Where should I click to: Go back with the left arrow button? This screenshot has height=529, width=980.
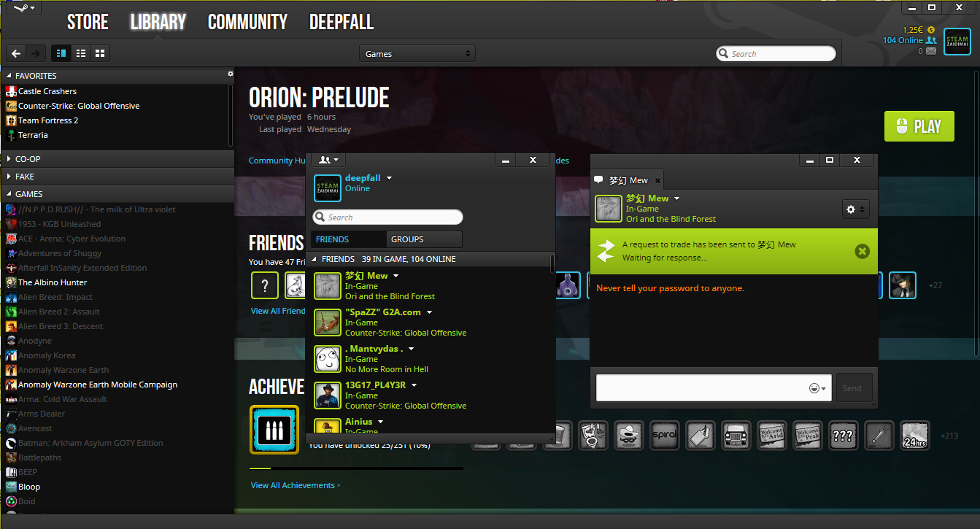coord(16,53)
